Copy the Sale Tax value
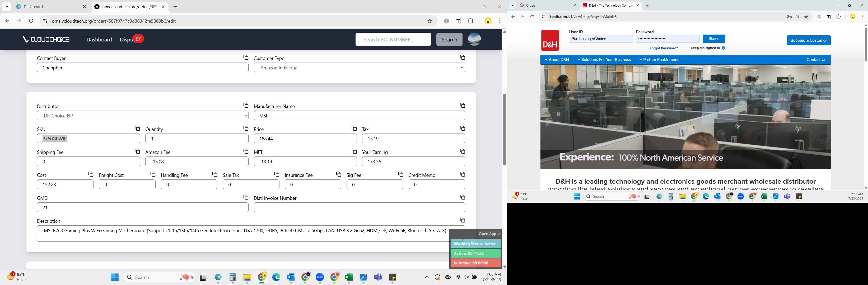Image resolution: width=868 pixels, height=285 pixels. coord(277,174)
